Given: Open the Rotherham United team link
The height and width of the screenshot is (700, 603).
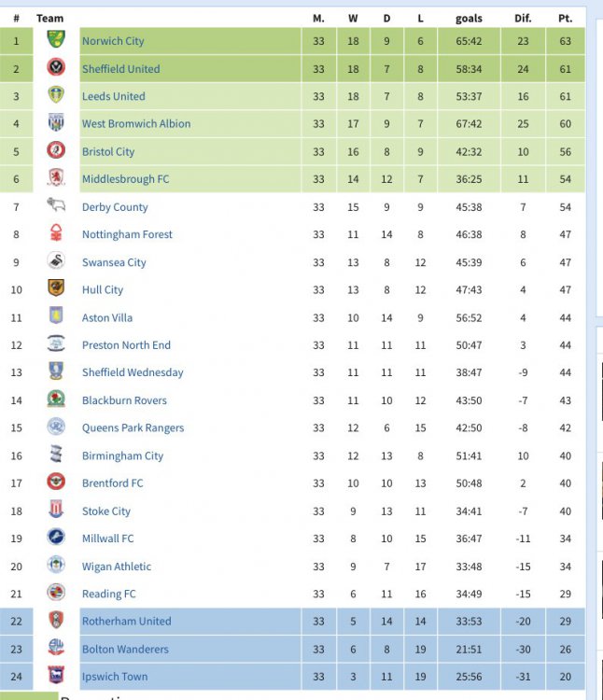Looking at the screenshot, I should point(126,621).
